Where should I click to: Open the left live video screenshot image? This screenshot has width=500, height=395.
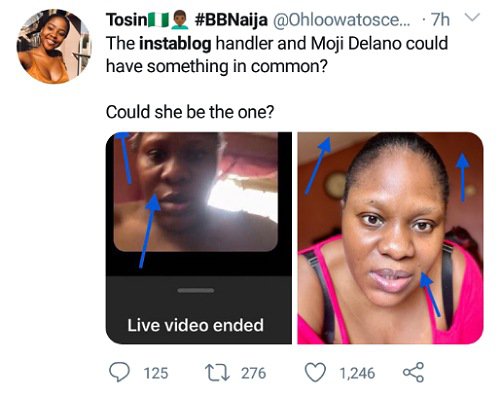pos(199,238)
